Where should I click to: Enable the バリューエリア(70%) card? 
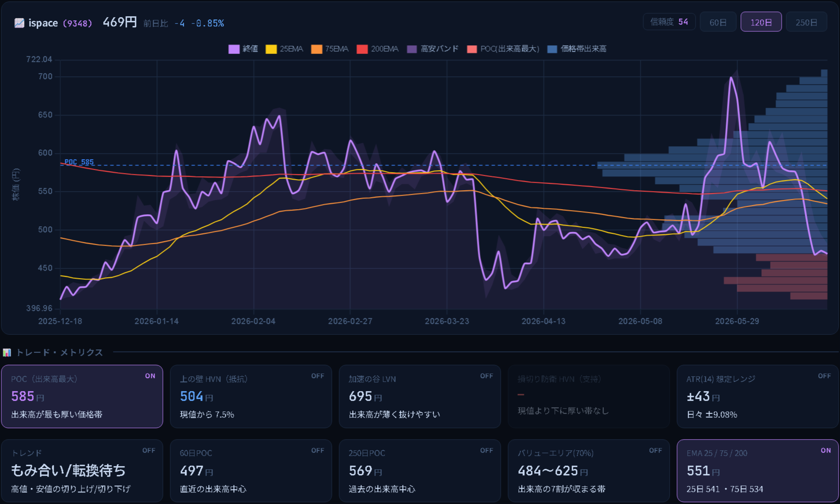(589, 471)
